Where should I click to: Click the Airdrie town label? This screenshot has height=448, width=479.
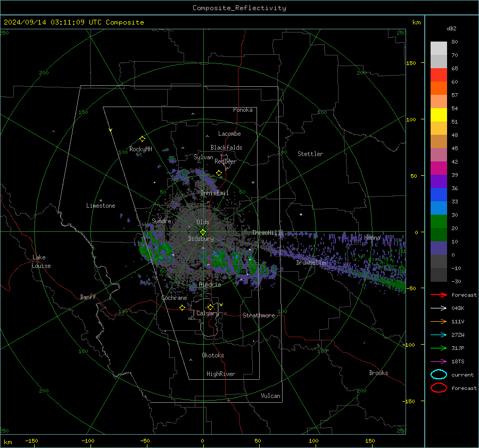click(x=210, y=284)
